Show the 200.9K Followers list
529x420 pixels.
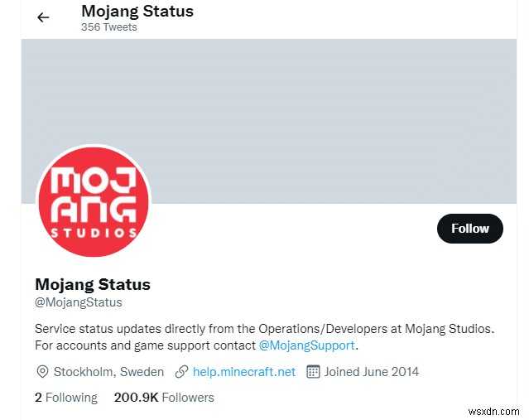click(164, 398)
